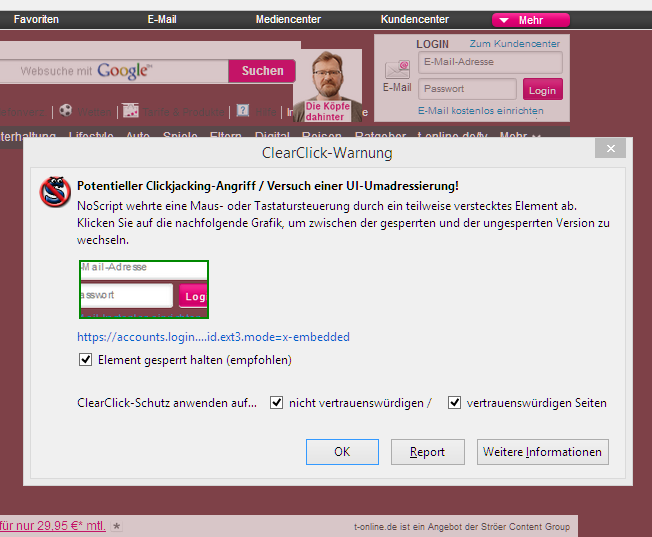Click the Tarife & Produkte icon
Image resolution: width=652 pixels, height=537 pixels.
[x=131, y=111]
